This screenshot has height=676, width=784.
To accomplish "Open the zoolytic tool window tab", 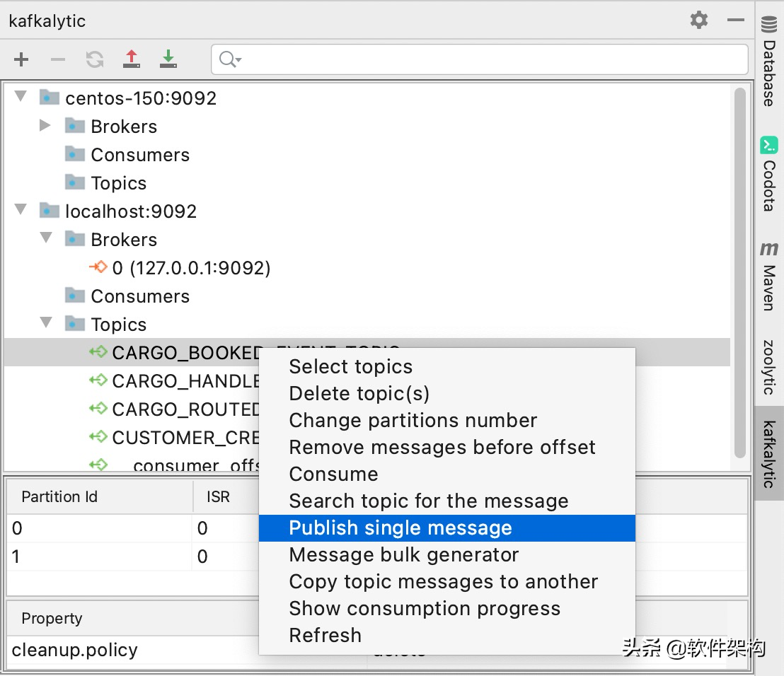I will pos(769,367).
